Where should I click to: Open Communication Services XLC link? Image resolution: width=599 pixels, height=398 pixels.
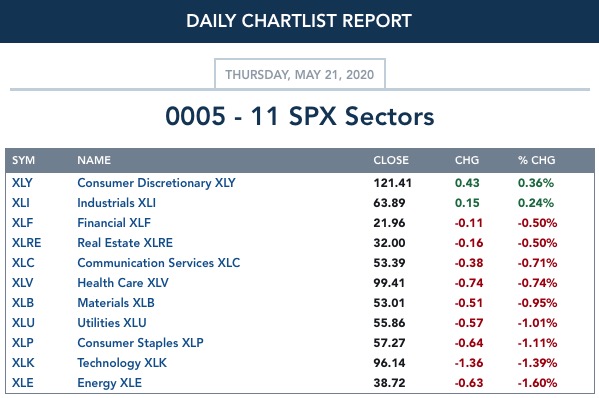click(159, 263)
